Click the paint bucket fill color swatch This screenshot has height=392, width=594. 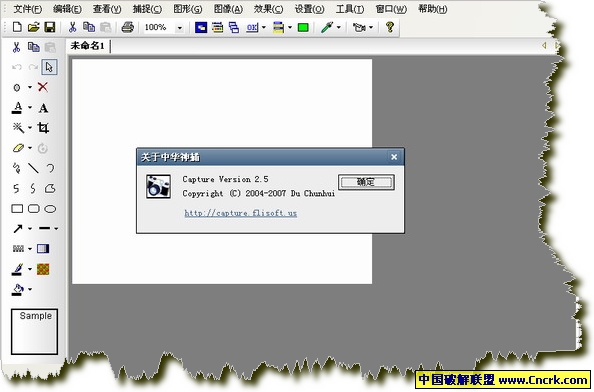pos(17,290)
